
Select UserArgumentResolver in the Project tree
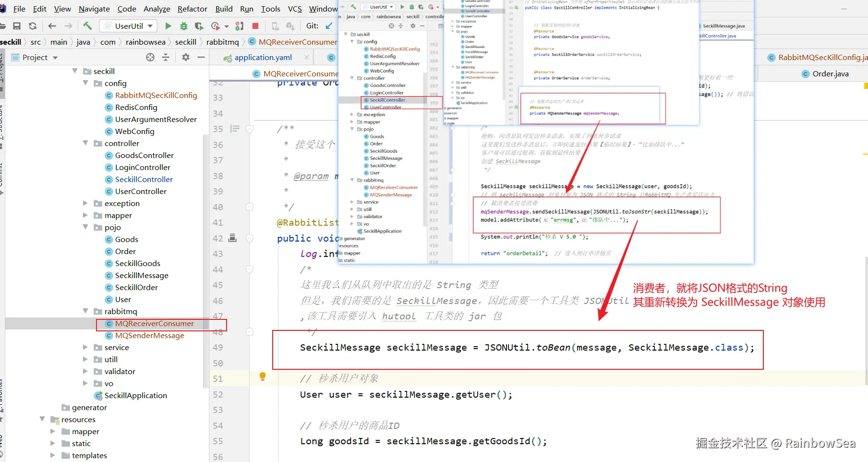[156, 119]
